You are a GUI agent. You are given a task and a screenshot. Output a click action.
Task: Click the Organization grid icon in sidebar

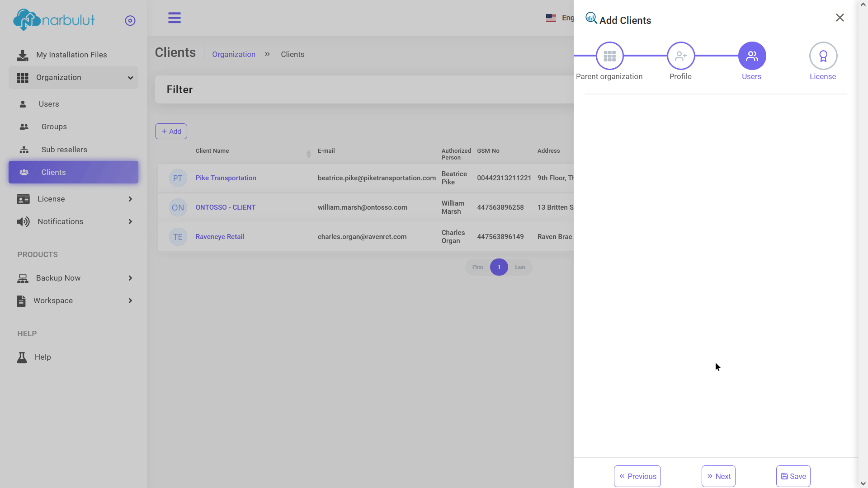click(23, 78)
